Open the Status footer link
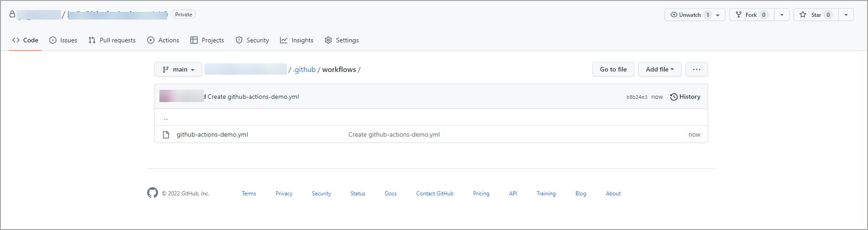The image size is (868, 230). coord(358,194)
